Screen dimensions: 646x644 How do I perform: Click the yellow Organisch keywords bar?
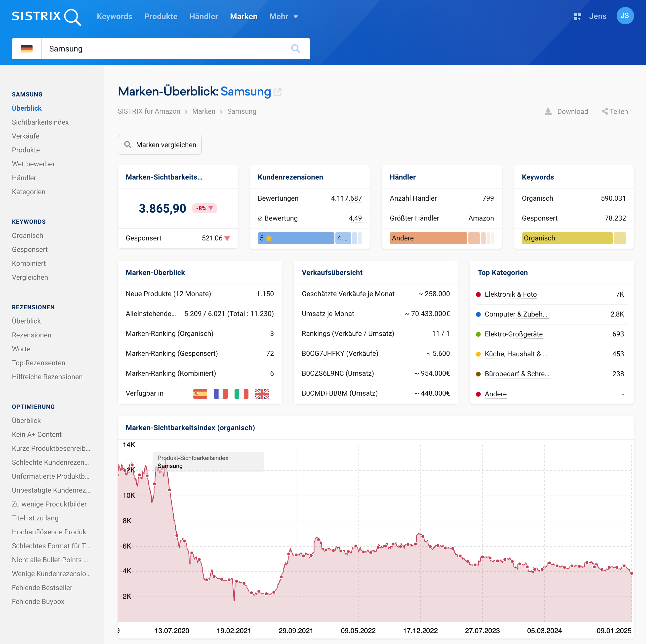click(567, 238)
